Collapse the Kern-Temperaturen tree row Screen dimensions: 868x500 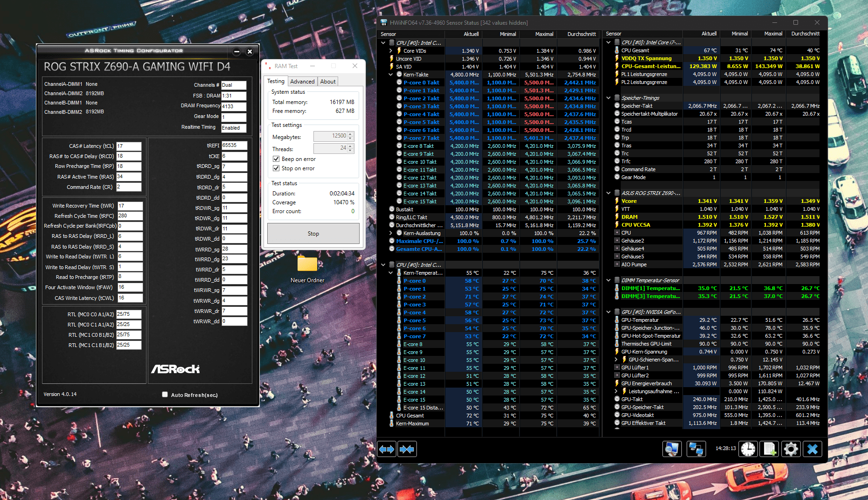tap(391, 273)
